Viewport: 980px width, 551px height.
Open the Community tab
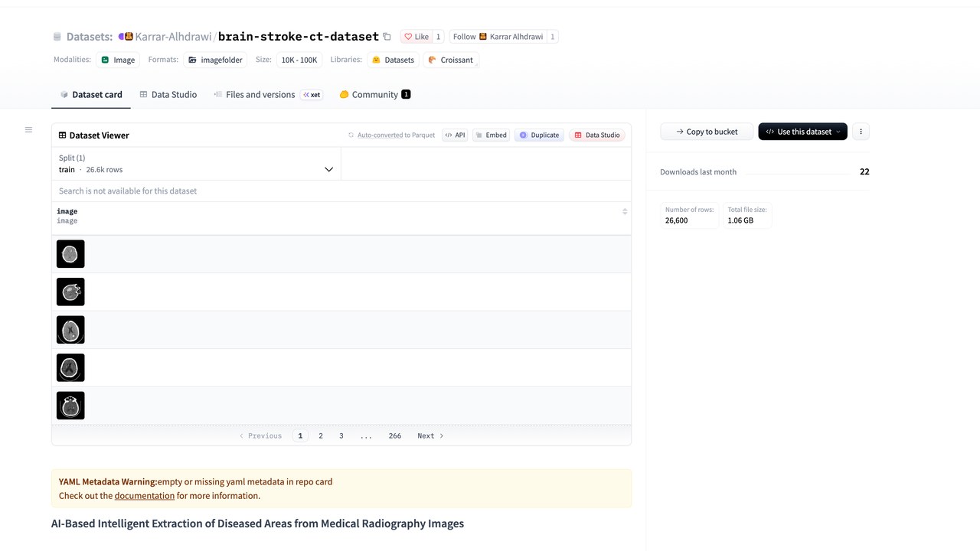pyautogui.click(x=375, y=95)
